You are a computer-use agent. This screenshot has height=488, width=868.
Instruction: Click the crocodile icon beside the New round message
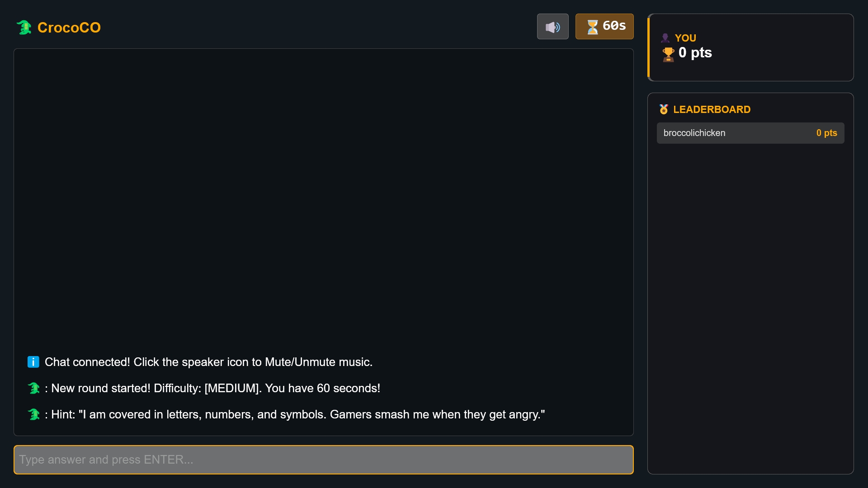point(34,388)
